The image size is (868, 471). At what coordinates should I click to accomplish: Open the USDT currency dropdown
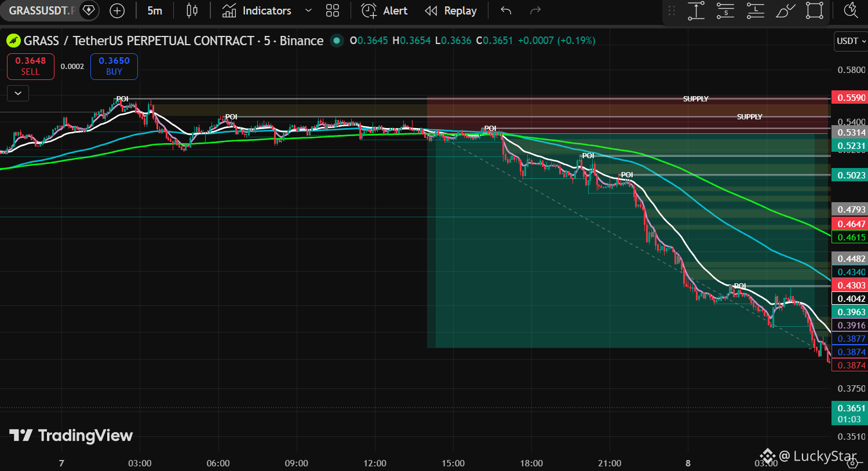point(851,41)
